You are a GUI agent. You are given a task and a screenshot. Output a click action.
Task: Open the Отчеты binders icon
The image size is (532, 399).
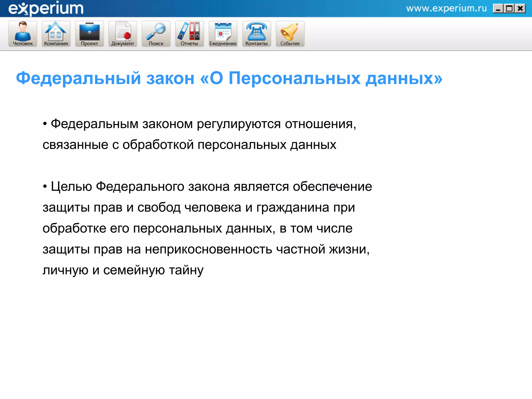[189, 31]
